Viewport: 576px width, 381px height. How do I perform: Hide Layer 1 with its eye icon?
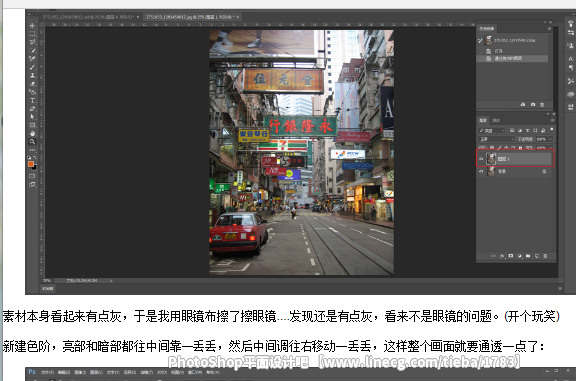[481, 159]
